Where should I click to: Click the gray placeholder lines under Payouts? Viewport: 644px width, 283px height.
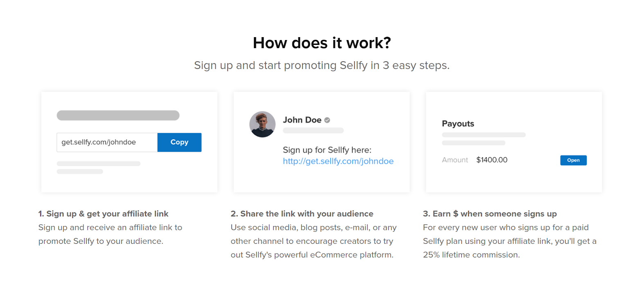click(483, 135)
